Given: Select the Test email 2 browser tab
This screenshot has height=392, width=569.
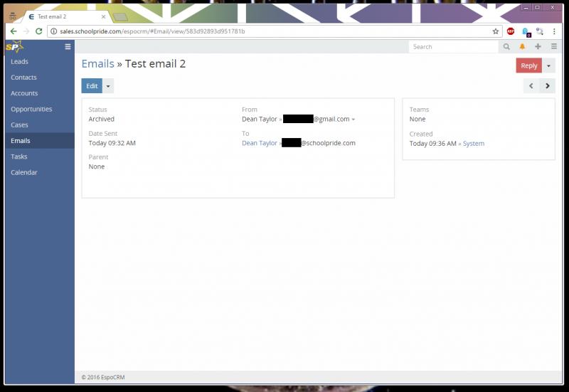Looking at the screenshot, I should tap(65, 16).
